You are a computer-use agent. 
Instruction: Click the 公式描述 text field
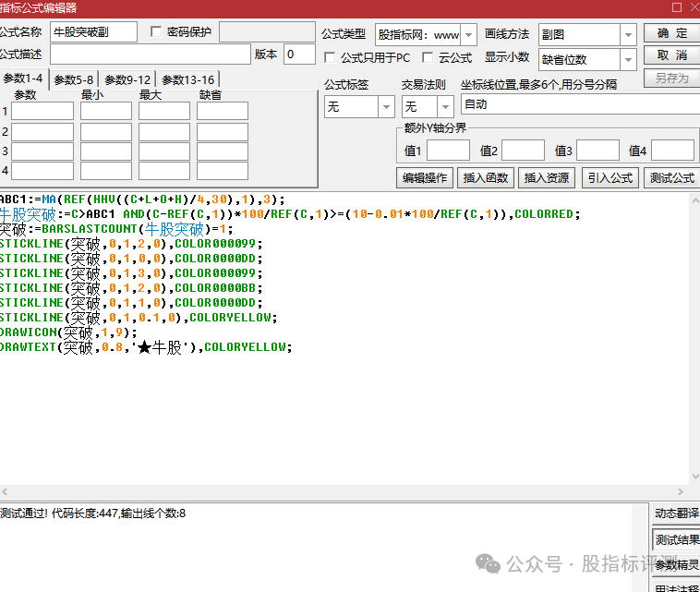151,54
